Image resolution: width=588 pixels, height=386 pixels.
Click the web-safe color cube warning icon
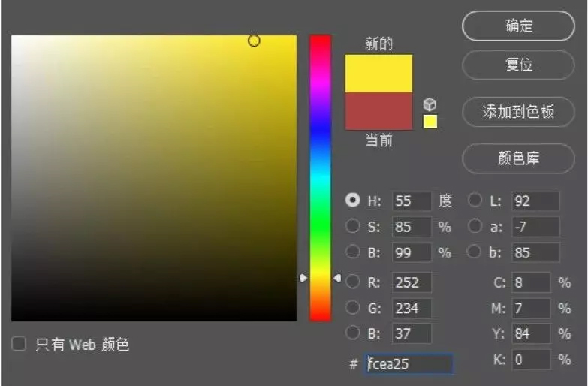point(430,104)
